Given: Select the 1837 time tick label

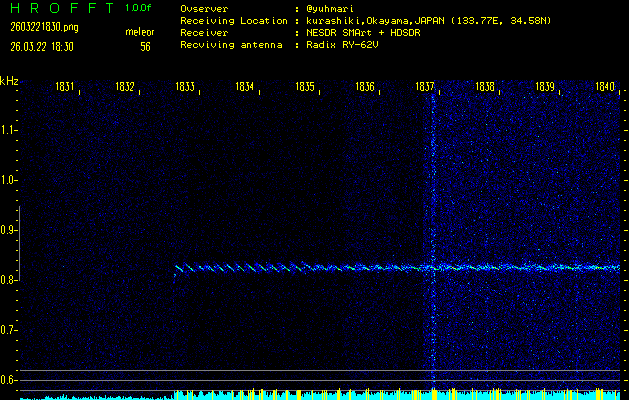Looking at the screenshot, I should [425, 87].
